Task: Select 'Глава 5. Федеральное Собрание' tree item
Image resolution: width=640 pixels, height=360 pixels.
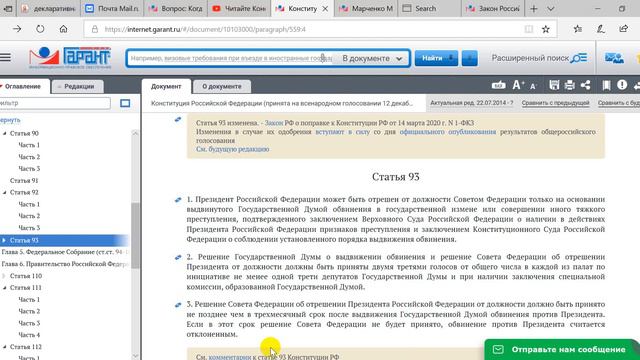Action: click(x=64, y=252)
